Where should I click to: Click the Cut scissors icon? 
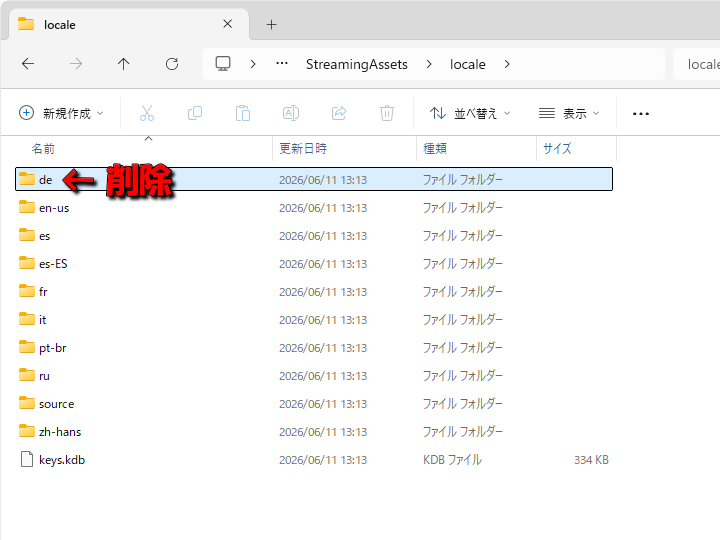coord(147,113)
